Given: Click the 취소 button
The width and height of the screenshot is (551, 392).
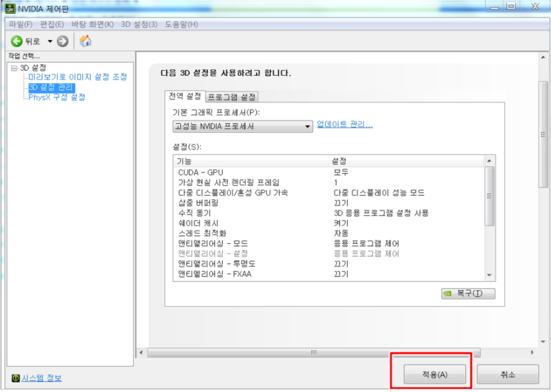Looking at the screenshot, I should click(x=507, y=374).
